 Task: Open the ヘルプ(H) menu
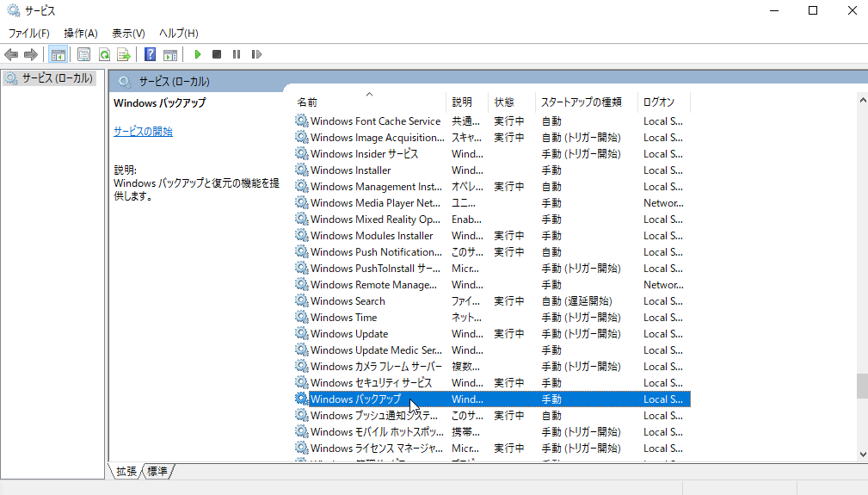pyautogui.click(x=178, y=34)
